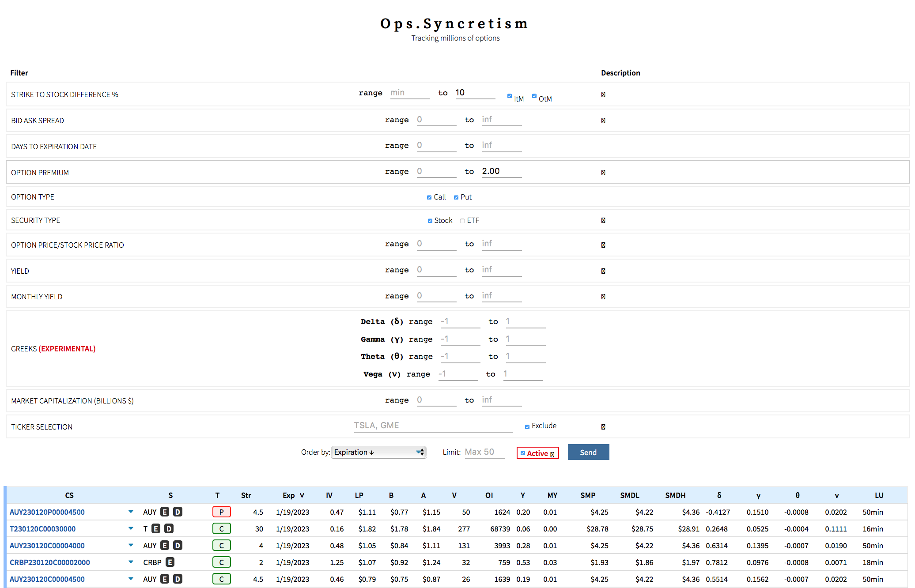Open the Order by Expiration dropdown

coord(378,452)
